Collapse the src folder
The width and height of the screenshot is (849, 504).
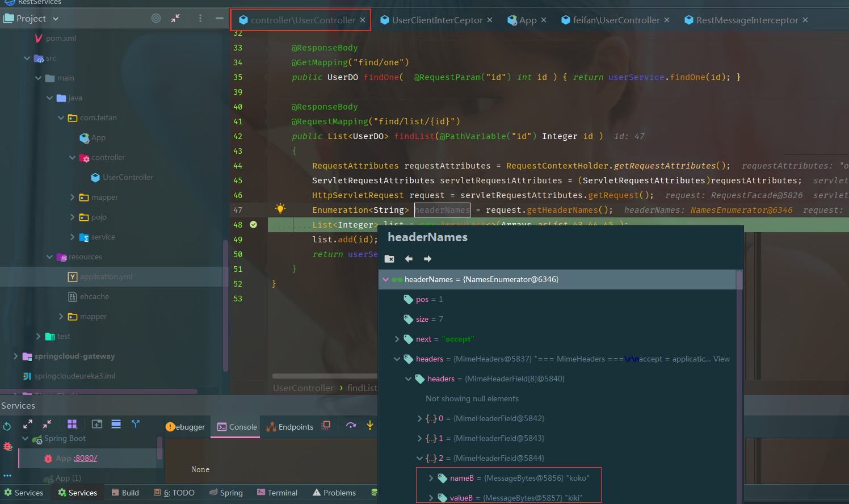point(27,58)
